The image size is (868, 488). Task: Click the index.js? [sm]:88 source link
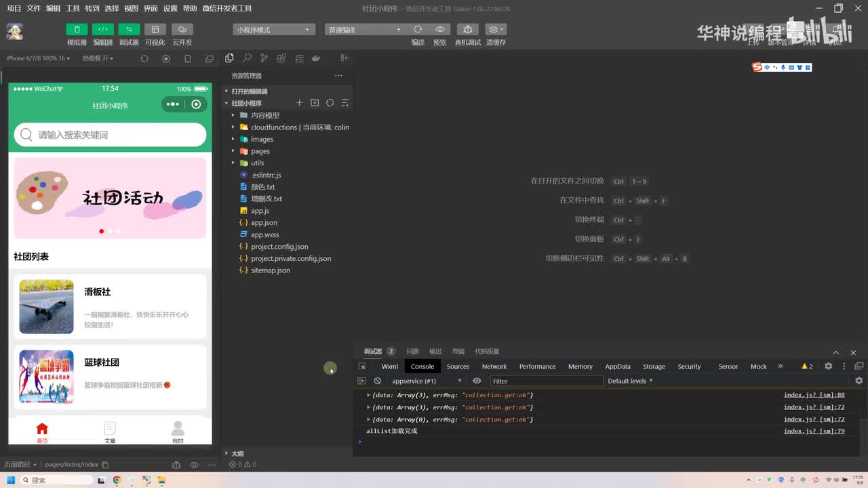tap(814, 395)
